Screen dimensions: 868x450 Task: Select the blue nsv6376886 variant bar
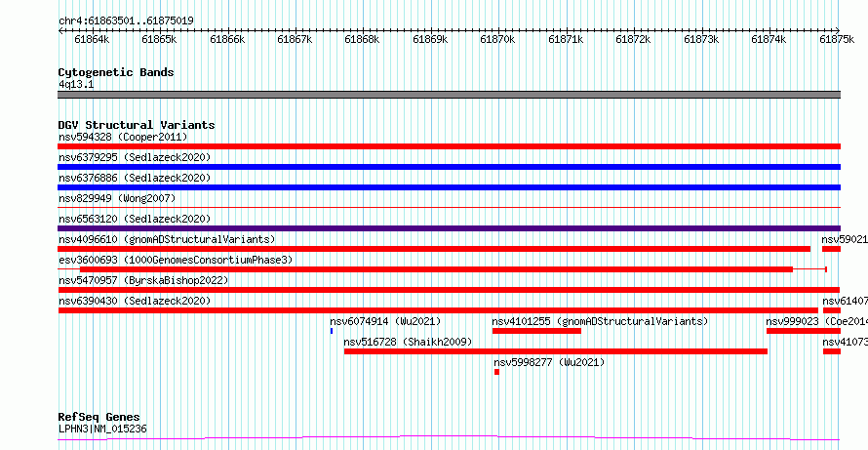(x=450, y=187)
